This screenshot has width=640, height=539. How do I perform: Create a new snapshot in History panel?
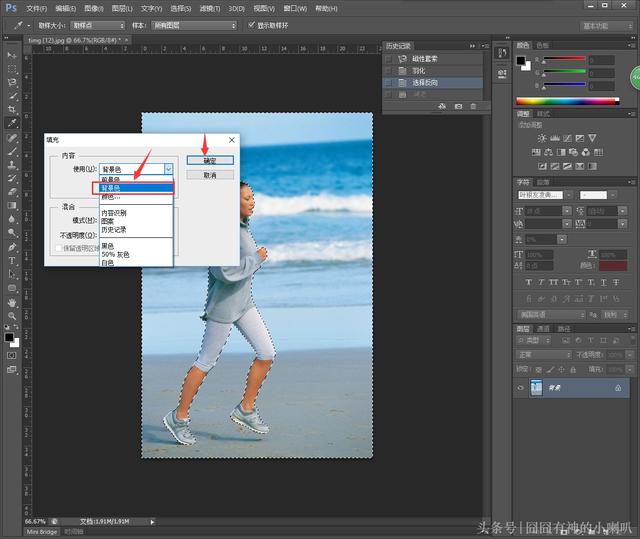458,105
